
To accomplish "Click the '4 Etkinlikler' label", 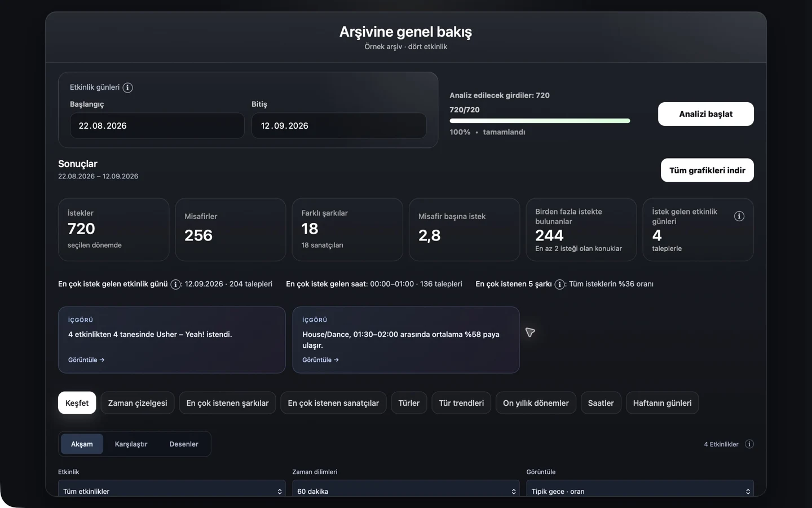I will (721, 444).
